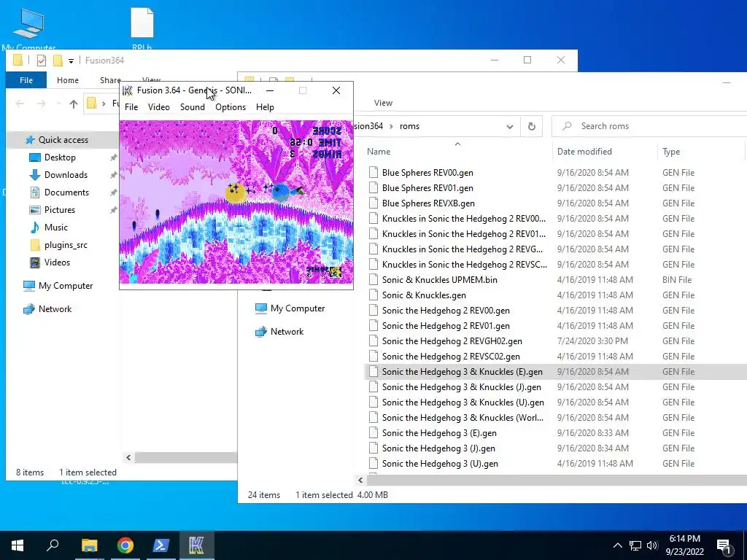Open address bar history dropdown in roms window
The width and height of the screenshot is (747, 560).
click(510, 127)
